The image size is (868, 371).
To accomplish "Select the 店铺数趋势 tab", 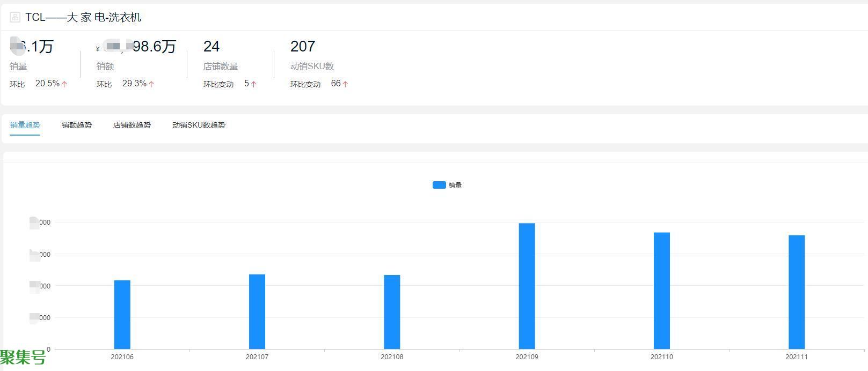I will point(132,125).
